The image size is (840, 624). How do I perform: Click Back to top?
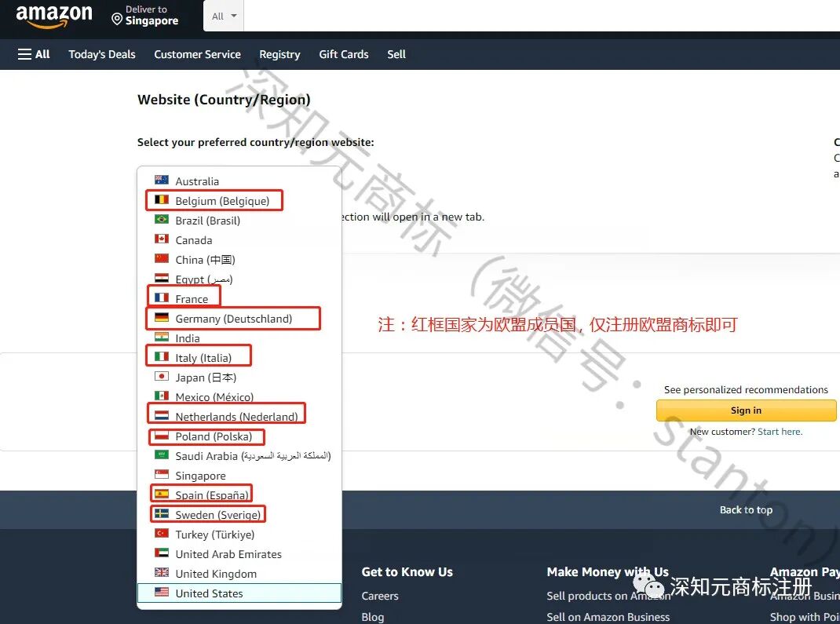745,509
